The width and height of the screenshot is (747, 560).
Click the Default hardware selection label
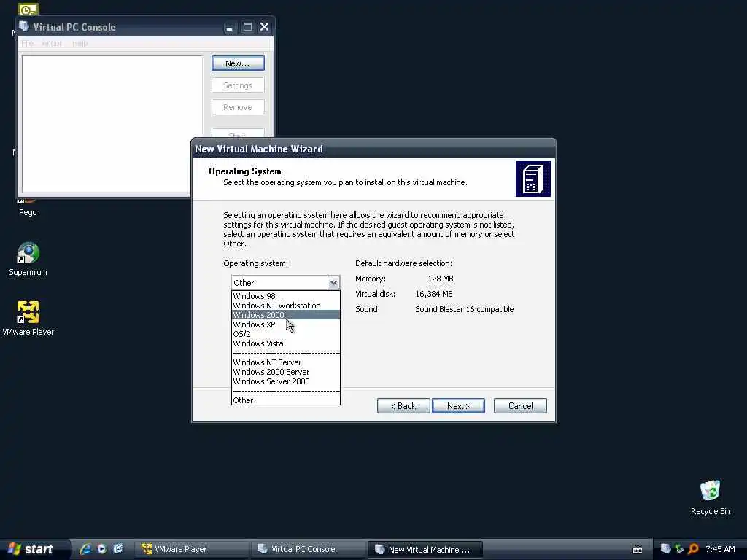click(x=403, y=263)
